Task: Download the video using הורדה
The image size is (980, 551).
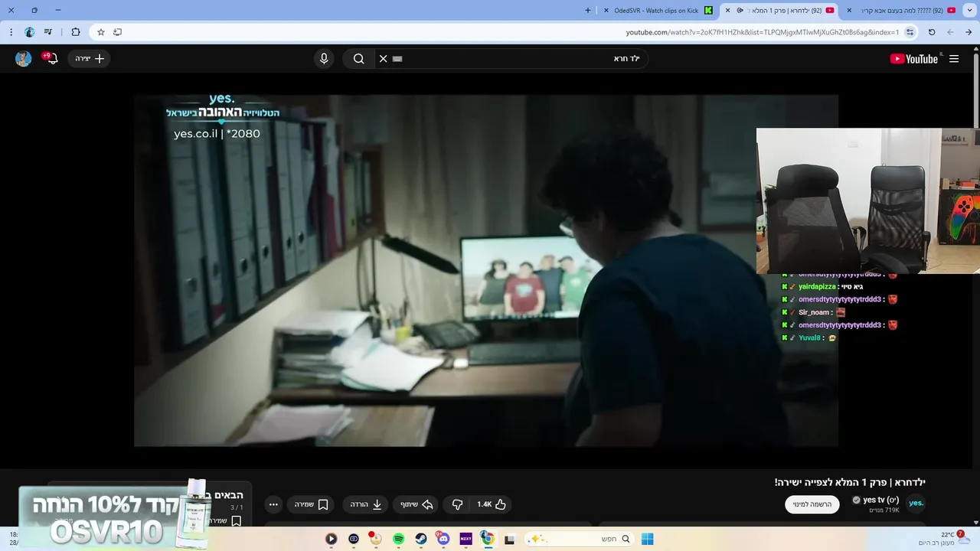Action: [x=366, y=504]
